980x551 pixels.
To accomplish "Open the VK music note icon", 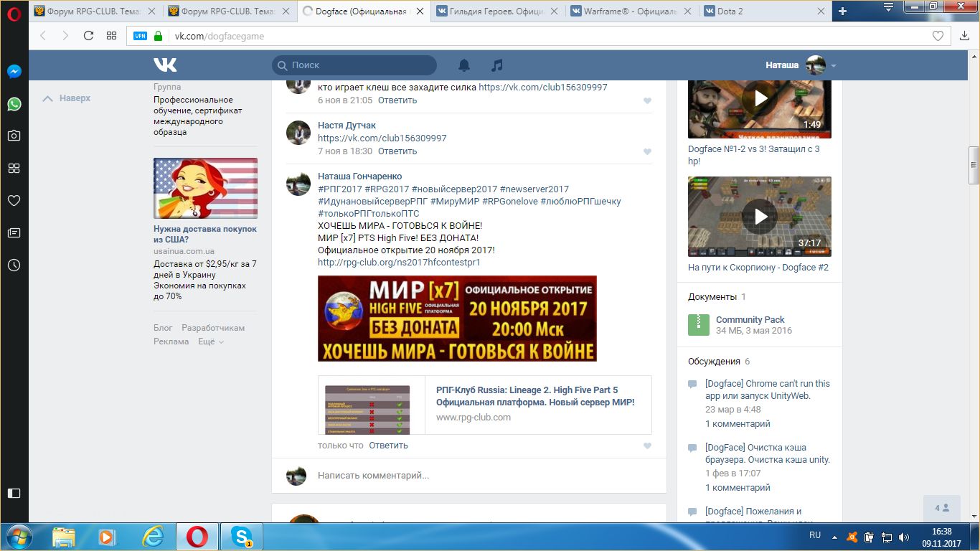I will 496,65.
